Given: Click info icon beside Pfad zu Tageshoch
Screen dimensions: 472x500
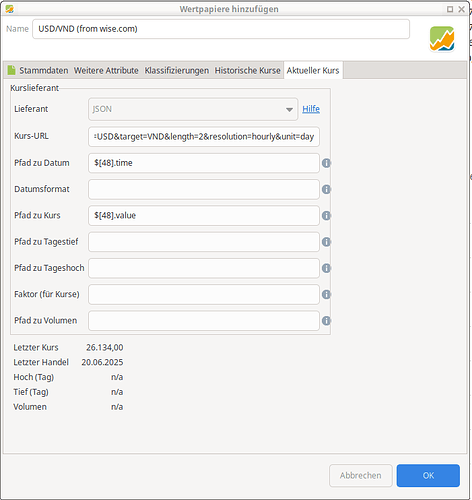Looking at the screenshot, I should 326,268.
